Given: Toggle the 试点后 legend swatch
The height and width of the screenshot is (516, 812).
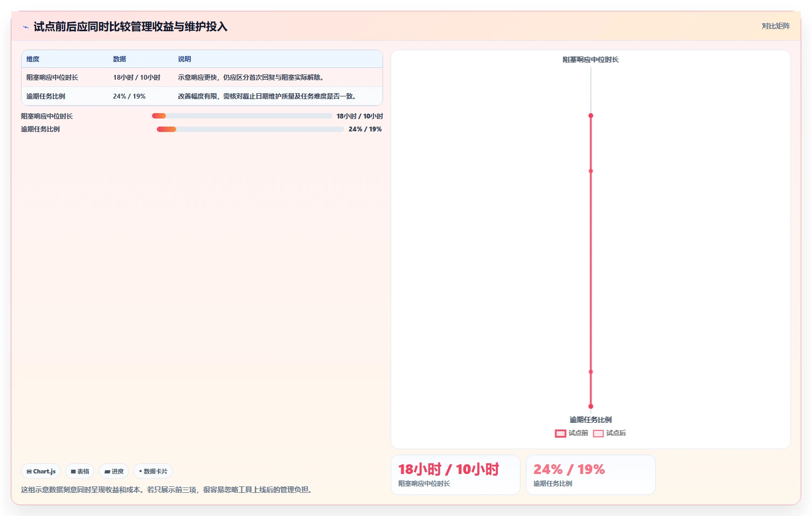Looking at the screenshot, I should (598, 433).
